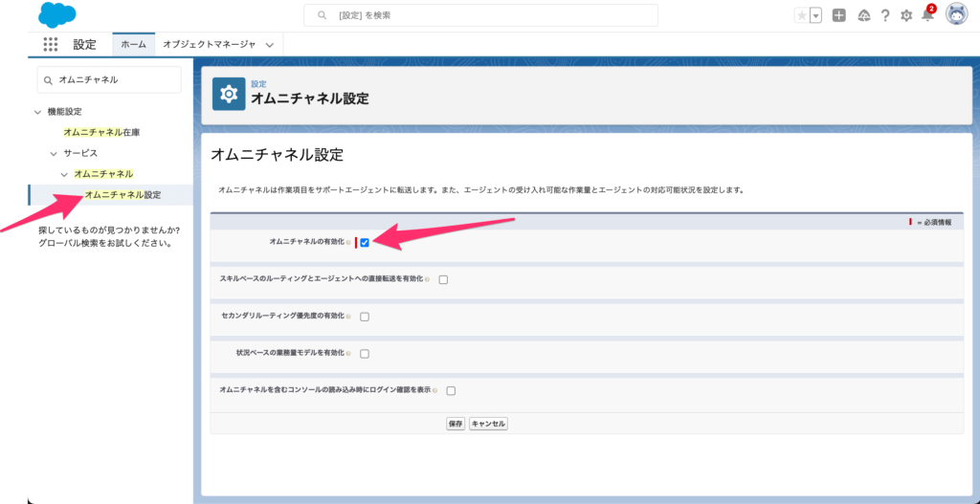
Task: Select オムニチャネル設定 in the sidebar tree
Action: (x=122, y=195)
